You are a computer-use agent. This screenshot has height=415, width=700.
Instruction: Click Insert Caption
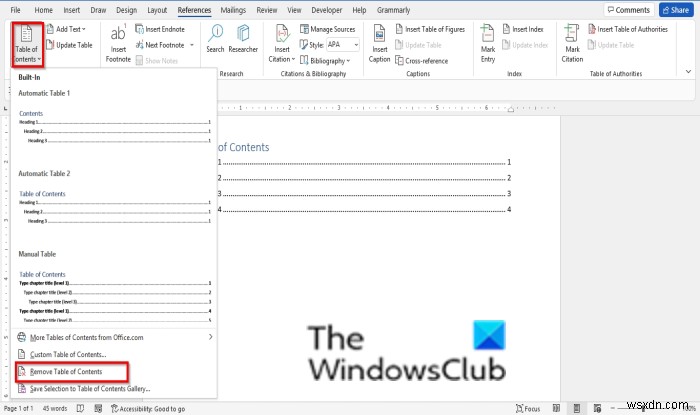(x=379, y=44)
